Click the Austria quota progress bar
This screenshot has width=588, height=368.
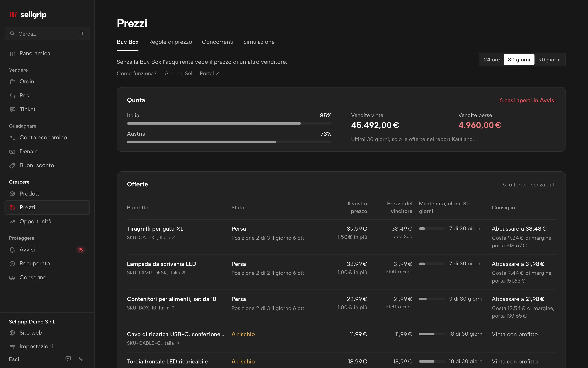point(229,142)
